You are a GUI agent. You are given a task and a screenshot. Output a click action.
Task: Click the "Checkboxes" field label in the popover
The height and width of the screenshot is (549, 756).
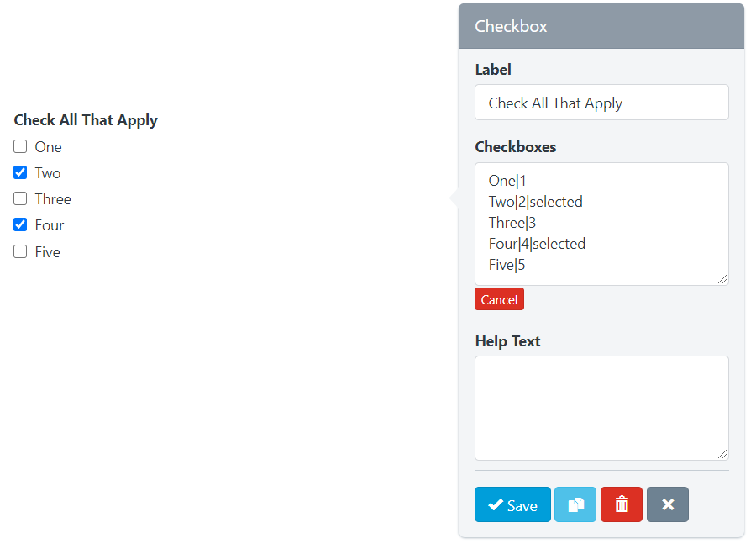(x=516, y=147)
